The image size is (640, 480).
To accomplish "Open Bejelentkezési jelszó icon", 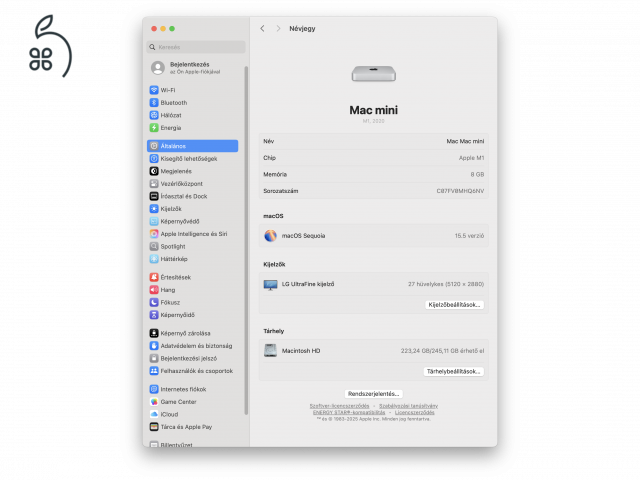I will coord(154,358).
